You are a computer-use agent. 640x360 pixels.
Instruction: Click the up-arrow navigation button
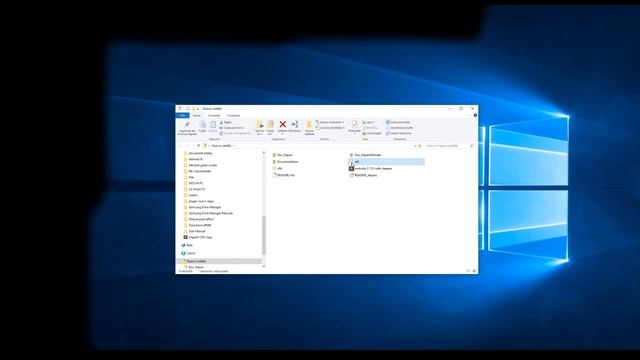[199, 146]
